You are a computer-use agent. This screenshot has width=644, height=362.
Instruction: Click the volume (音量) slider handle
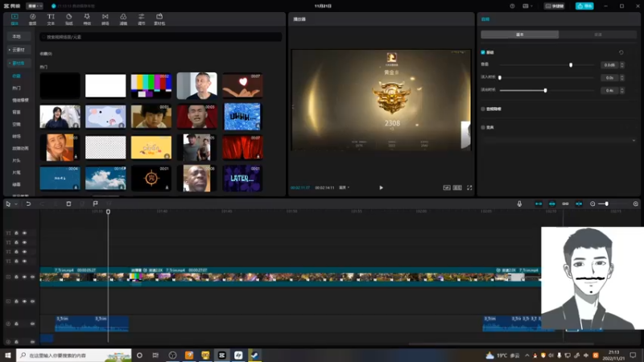pyautogui.click(x=571, y=65)
